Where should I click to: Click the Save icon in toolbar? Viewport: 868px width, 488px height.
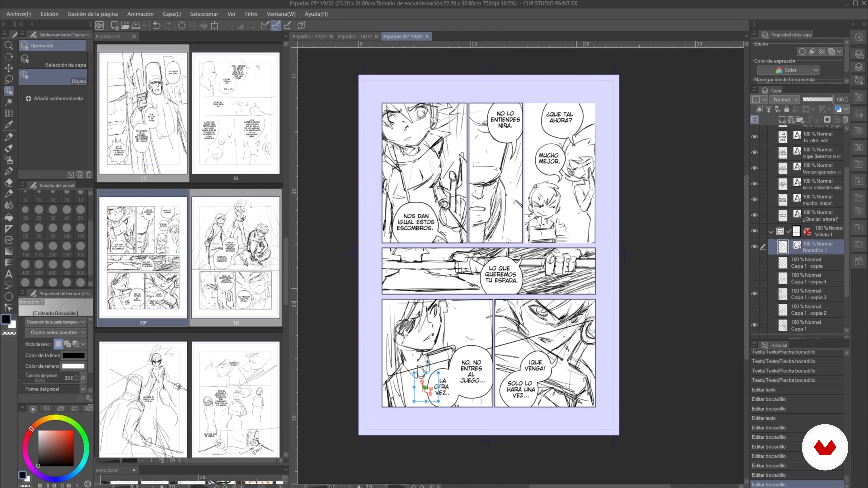136,25
